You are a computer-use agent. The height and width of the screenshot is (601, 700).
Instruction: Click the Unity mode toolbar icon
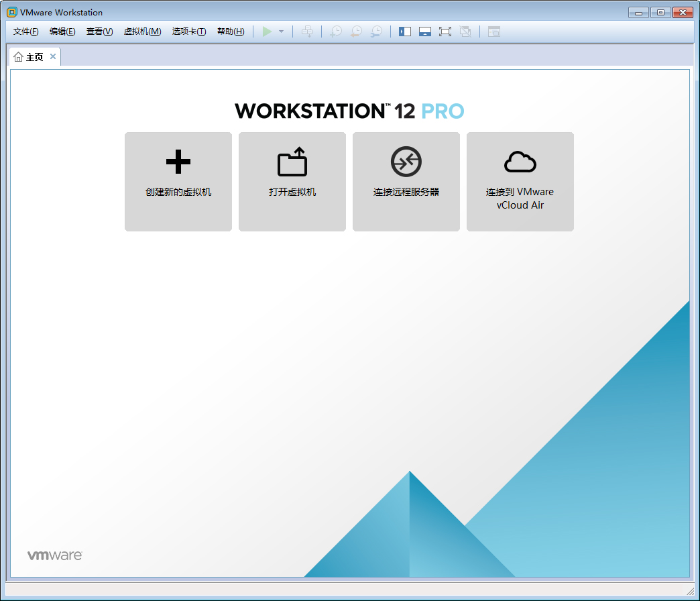tap(465, 31)
